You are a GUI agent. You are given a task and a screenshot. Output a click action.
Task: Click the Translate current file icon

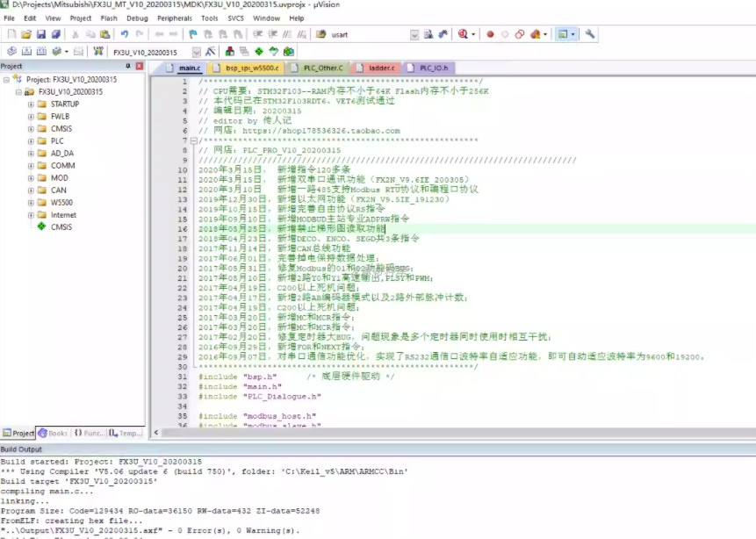(11, 50)
